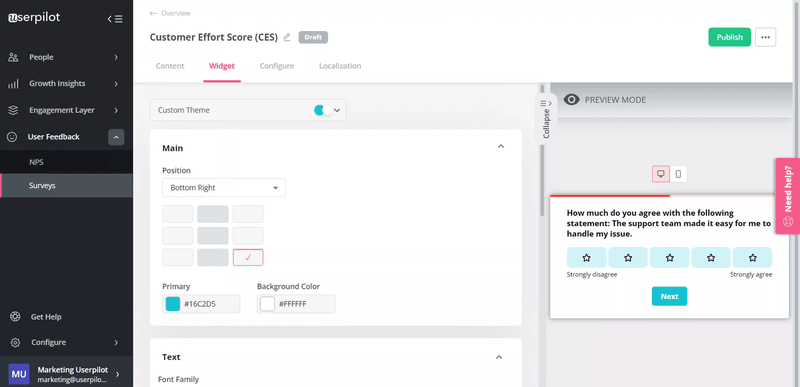Expand the Engagement Layer chevron
This screenshot has width=800, height=387.
pos(116,110)
